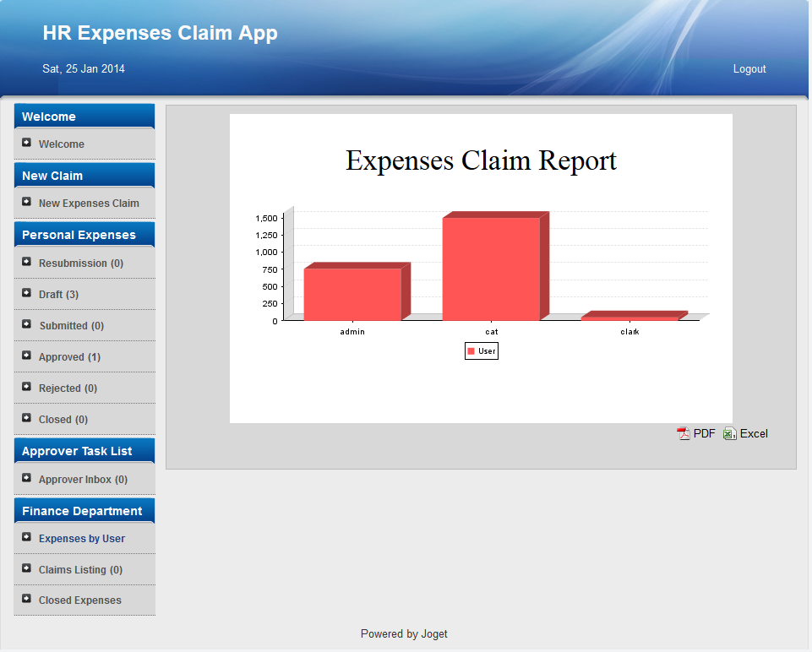Click the arrow icon beside Closed (0)

[26, 417]
